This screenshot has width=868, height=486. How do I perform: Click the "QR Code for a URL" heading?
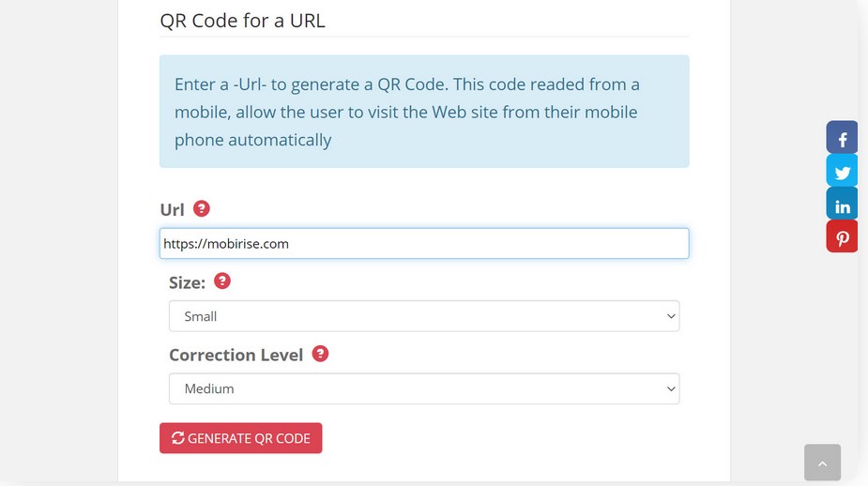click(242, 20)
